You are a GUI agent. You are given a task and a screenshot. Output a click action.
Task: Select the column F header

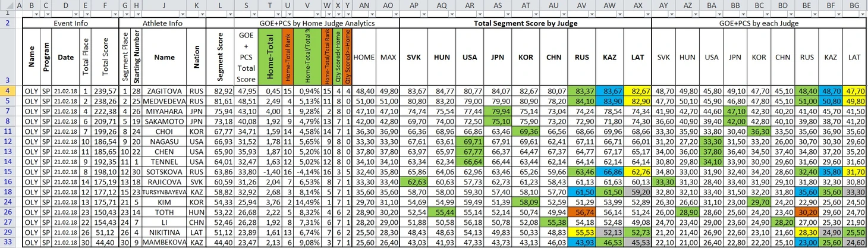point(105,5)
